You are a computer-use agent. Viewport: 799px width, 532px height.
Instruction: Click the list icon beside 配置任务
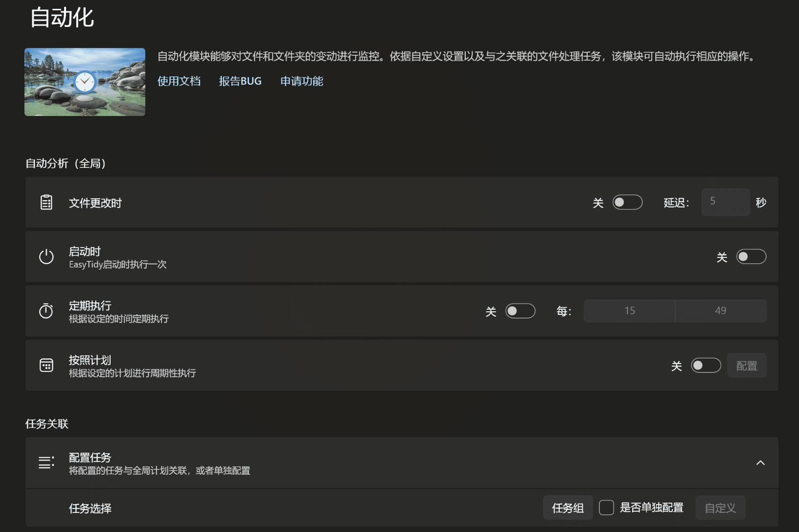tap(46, 462)
